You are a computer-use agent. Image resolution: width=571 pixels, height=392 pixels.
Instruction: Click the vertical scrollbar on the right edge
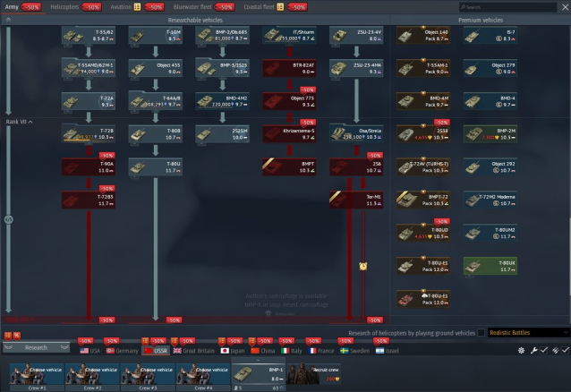[x=567, y=234]
